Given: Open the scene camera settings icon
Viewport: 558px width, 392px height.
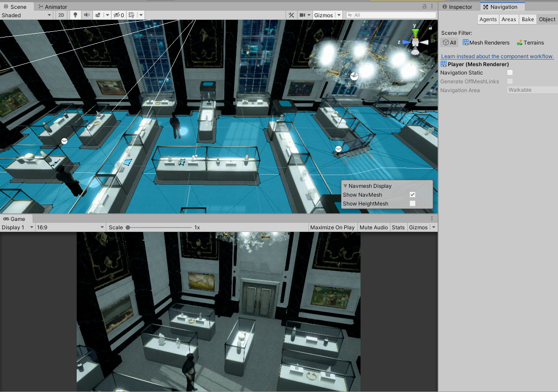Looking at the screenshot, I should tap(302, 15).
